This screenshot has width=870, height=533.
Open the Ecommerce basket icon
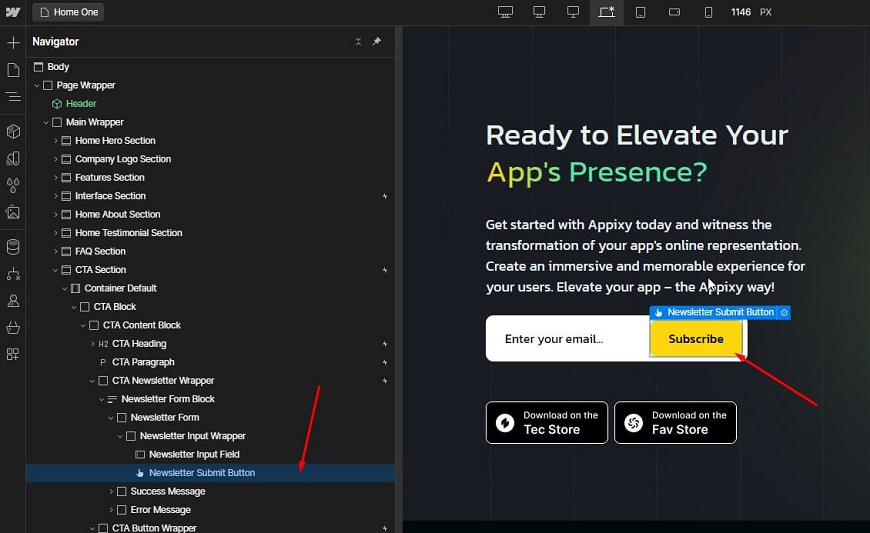13,328
